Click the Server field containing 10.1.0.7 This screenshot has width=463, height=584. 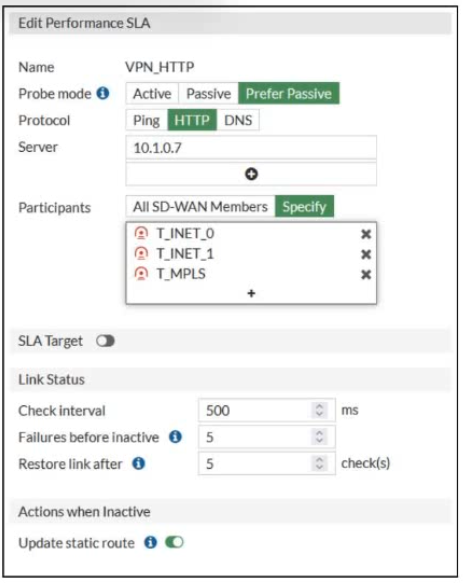coord(251,148)
